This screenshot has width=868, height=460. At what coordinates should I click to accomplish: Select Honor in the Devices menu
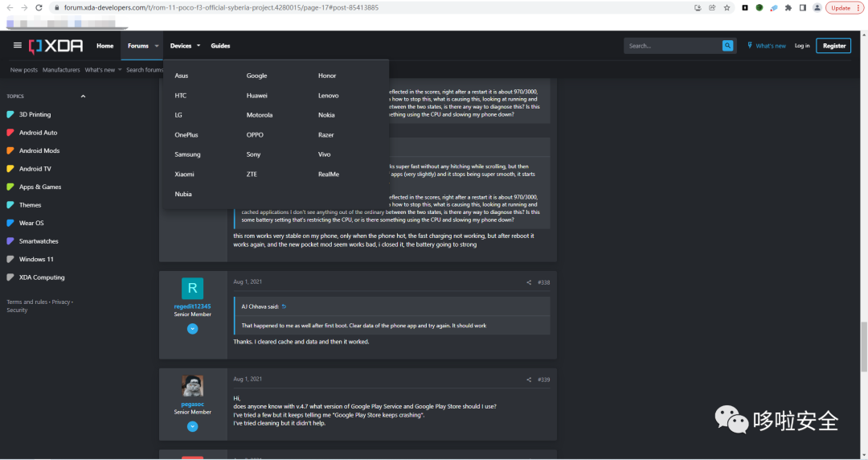(x=327, y=76)
